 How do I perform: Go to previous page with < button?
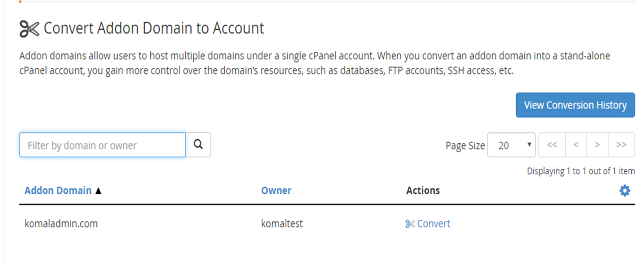click(576, 145)
